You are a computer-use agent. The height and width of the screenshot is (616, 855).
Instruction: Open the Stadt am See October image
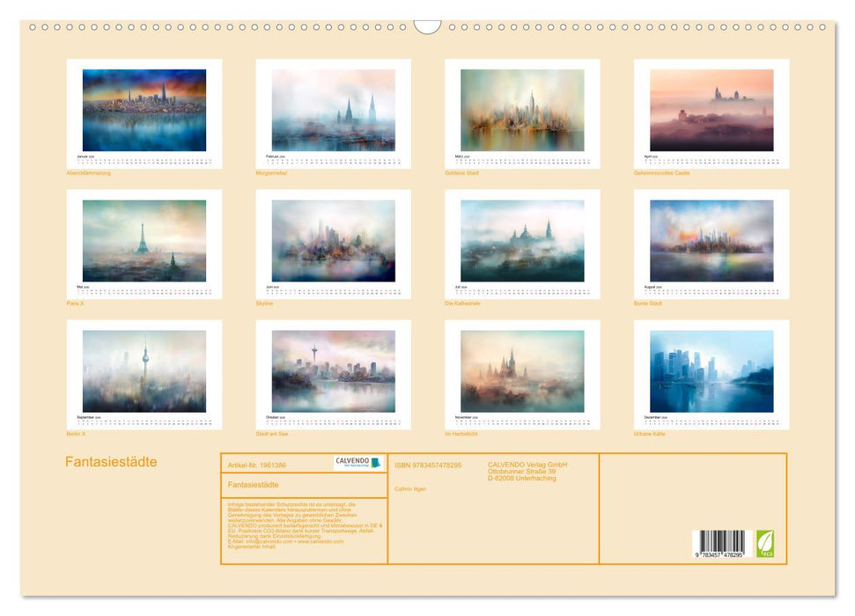click(x=333, y=370)
